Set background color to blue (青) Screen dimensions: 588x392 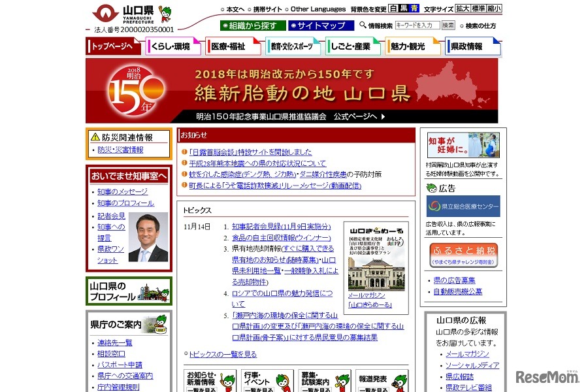tap(414, 8)
